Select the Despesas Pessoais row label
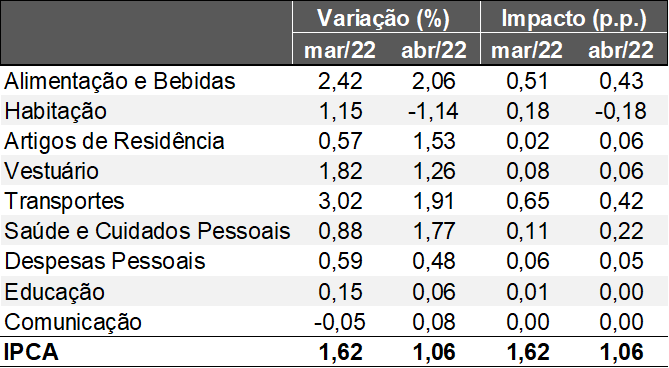669x368 pixels. click(x=105, y=261)
